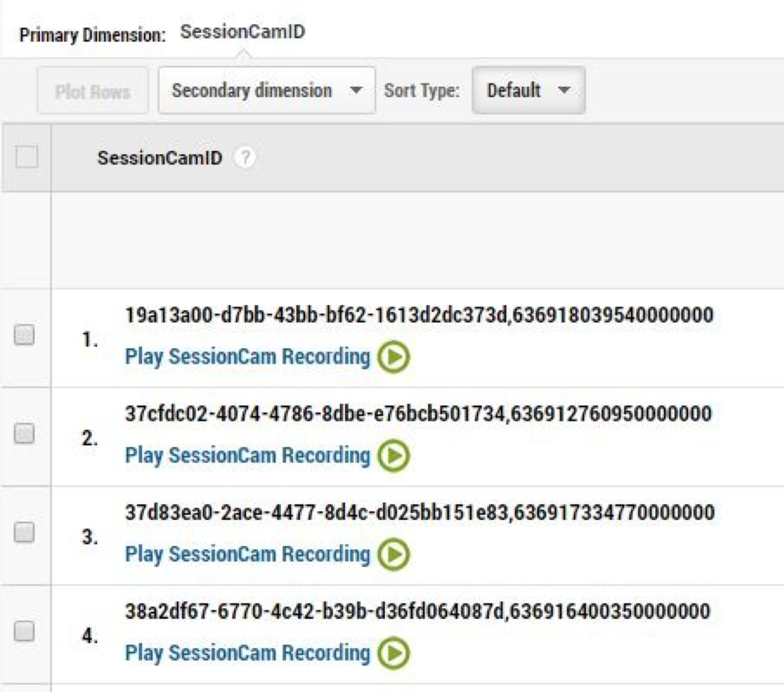Check the box for row 1
This screenshot has width=784, height=692.
(x=24, y=335)
